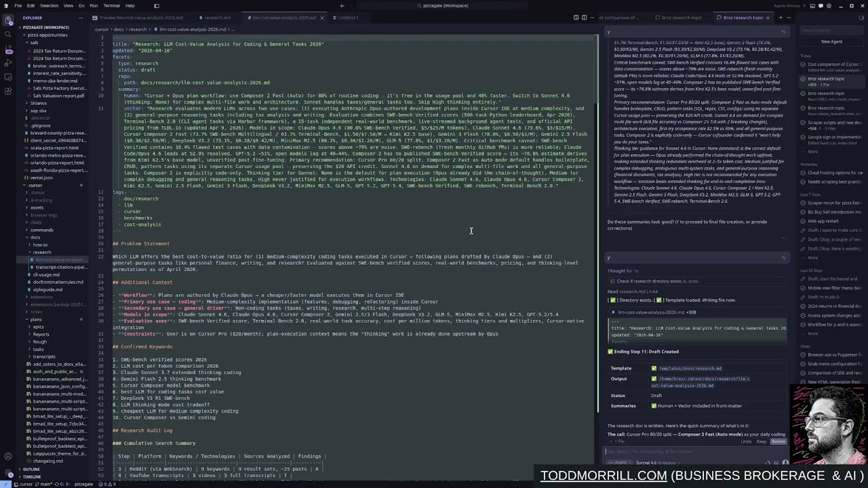The width and height of the screenshot is (868, 488).
Task: Open changelog.md in the explorer
Action: click(48, 461)
